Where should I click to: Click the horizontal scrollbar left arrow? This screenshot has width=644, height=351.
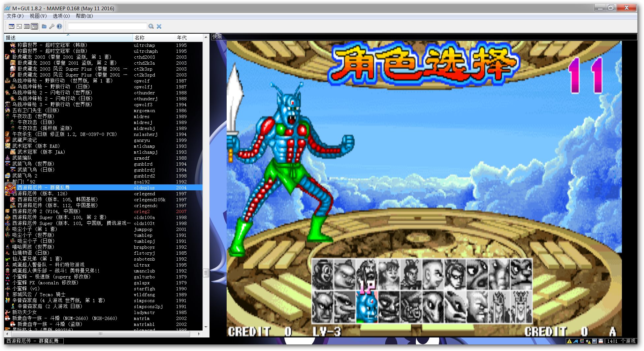(x=7, y=334)
